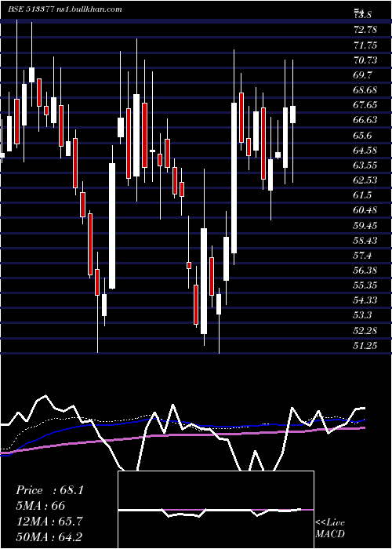Click the 55.35 price axis label

point(365,285)
